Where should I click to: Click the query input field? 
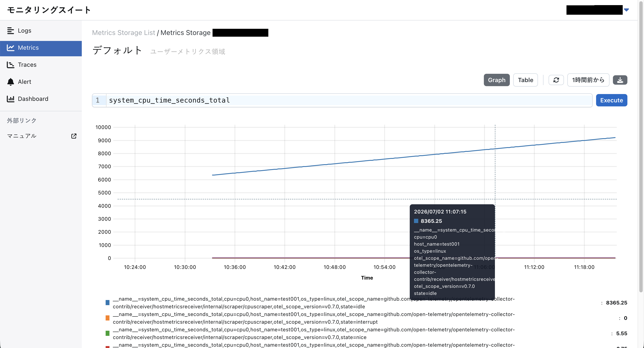pos(349,100)
